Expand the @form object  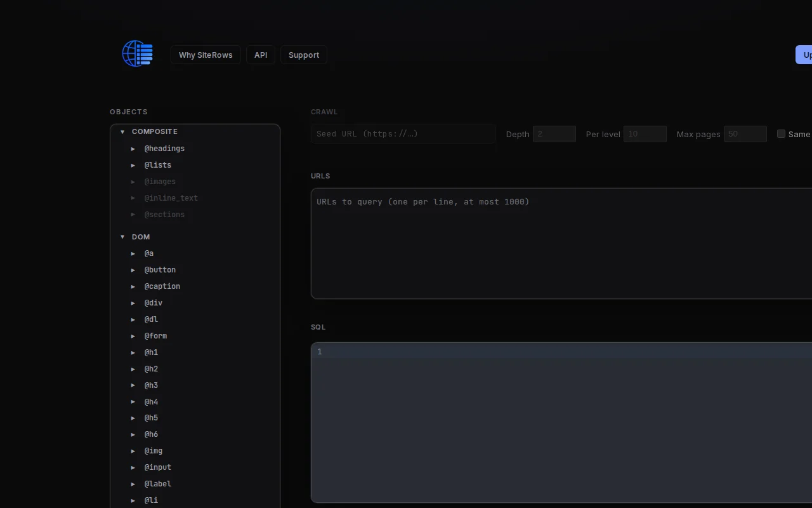133,336
